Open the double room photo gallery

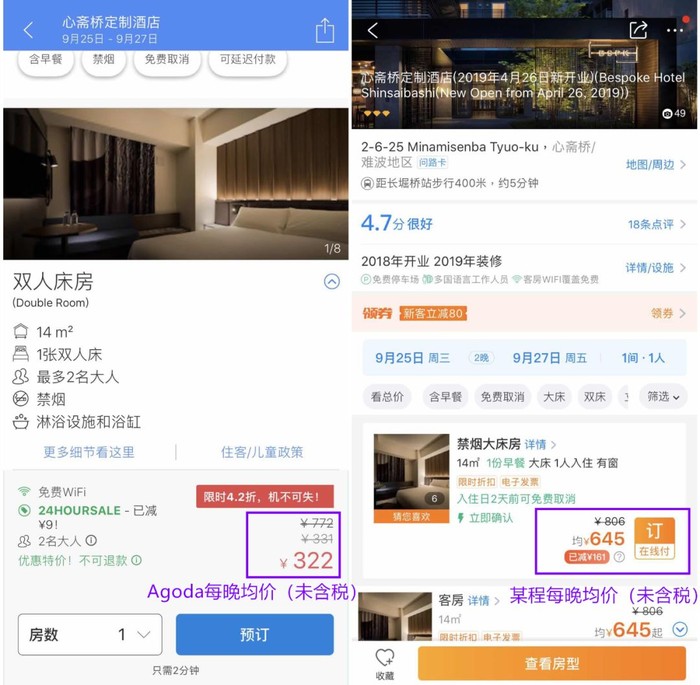176,183
